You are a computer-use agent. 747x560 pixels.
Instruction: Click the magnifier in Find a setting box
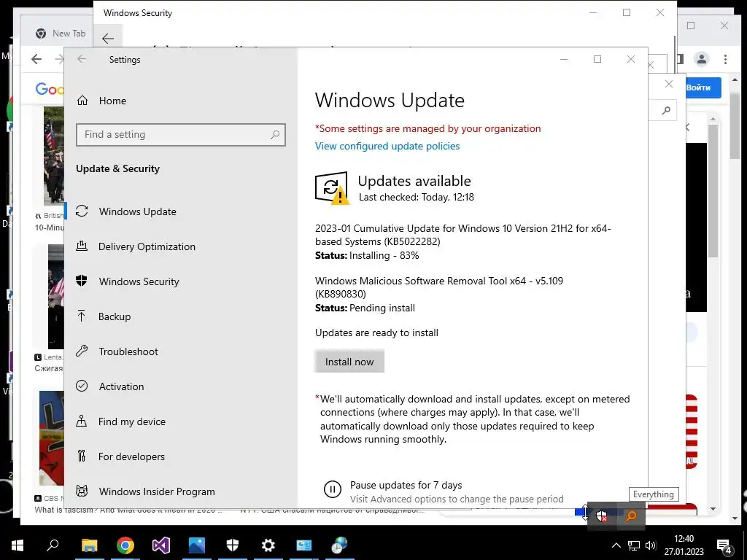tap(275, 135)
